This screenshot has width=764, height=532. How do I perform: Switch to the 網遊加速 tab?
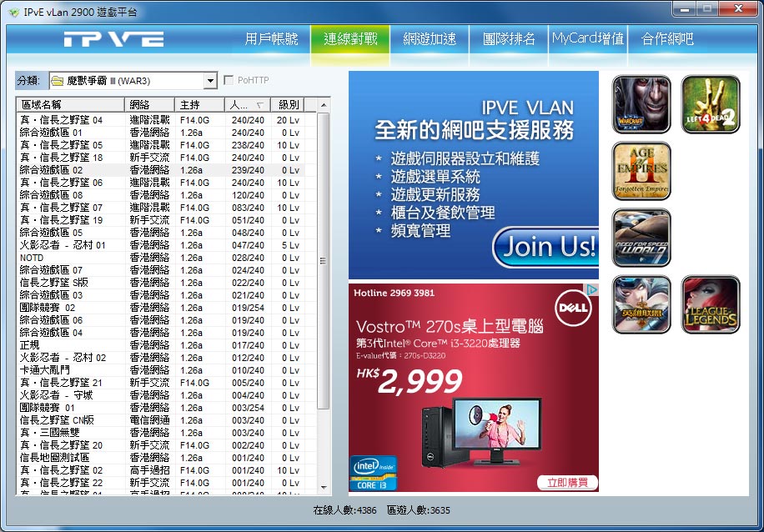pyautogui.click(x=430, y=39)
